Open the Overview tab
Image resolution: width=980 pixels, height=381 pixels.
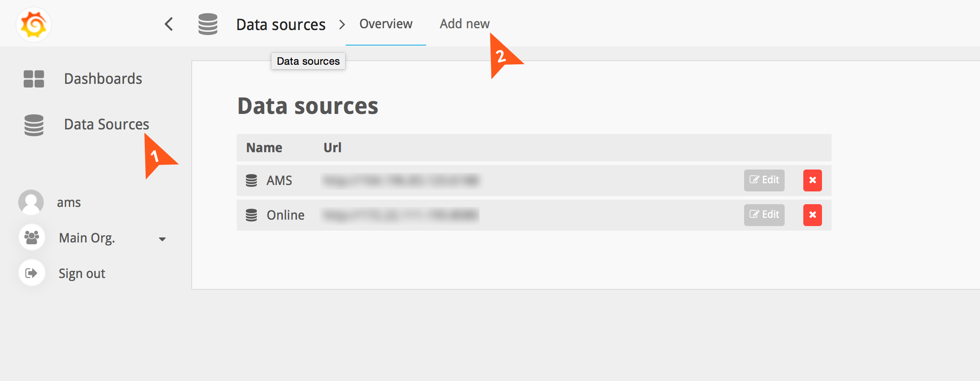pos(386,24)
